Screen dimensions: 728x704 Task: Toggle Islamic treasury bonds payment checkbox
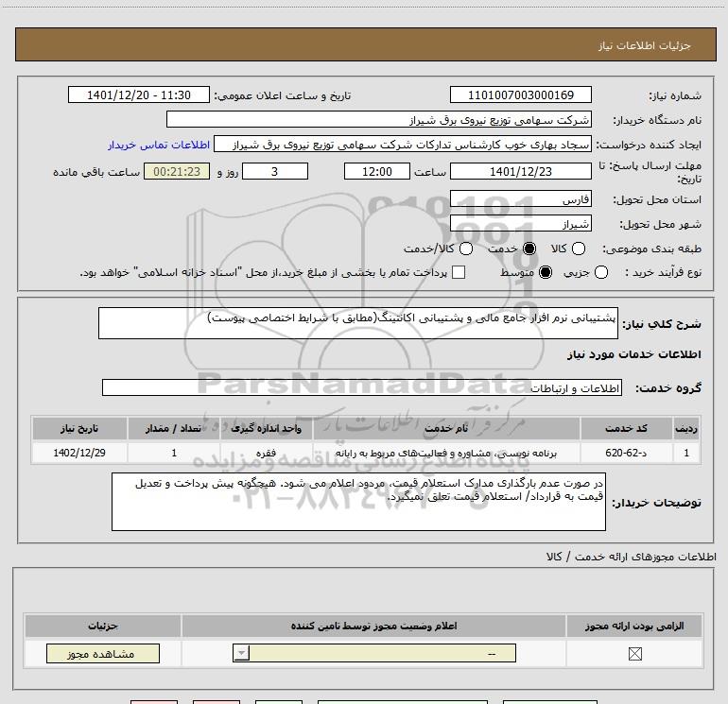tap(459, 272)
